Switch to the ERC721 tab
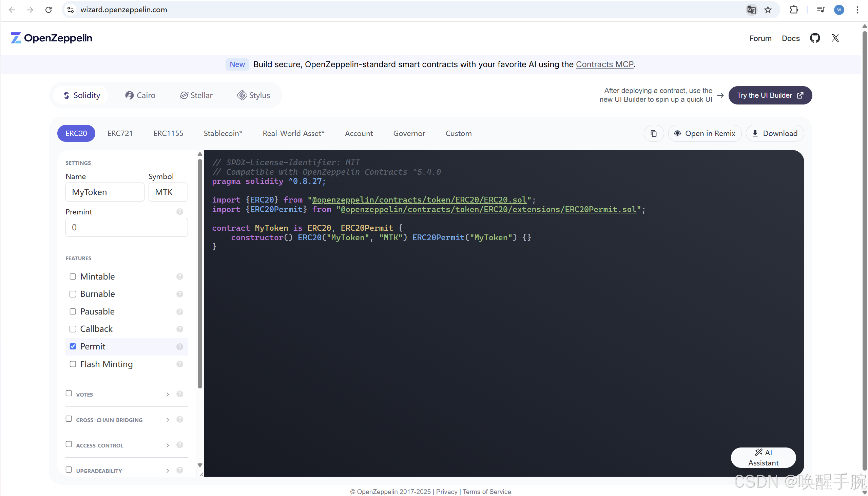This screenshot has width=868, height=496. 120,134
